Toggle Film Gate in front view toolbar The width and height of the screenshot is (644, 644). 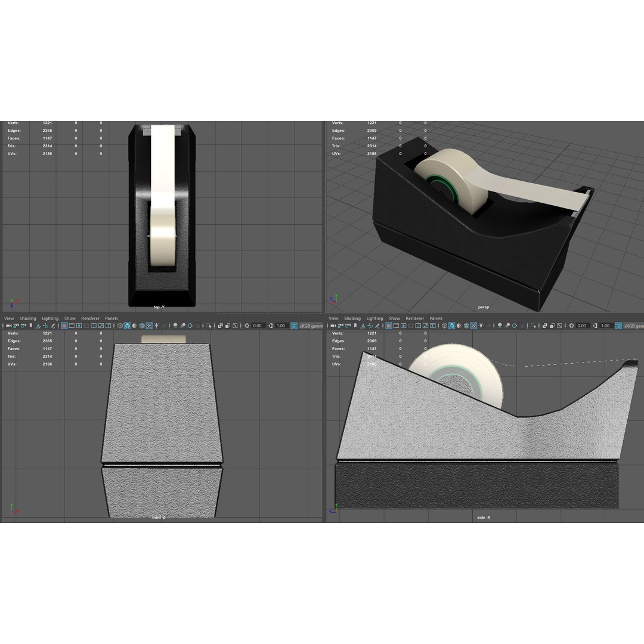pyautogui.click(x=72, y=326)
